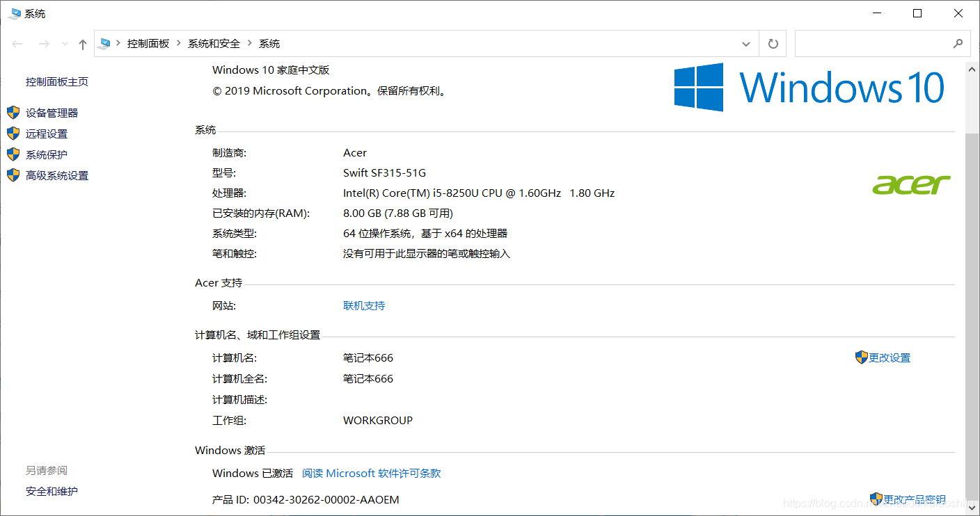
Task: Open 联机支持 website link
Action: pyautogui.click(x=364, y=305)
